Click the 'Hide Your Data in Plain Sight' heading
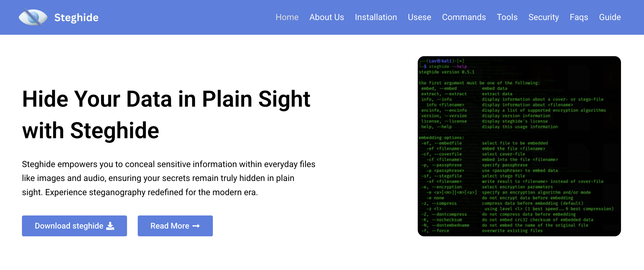Viewport: 644px width, 270px height. (166, 115)
